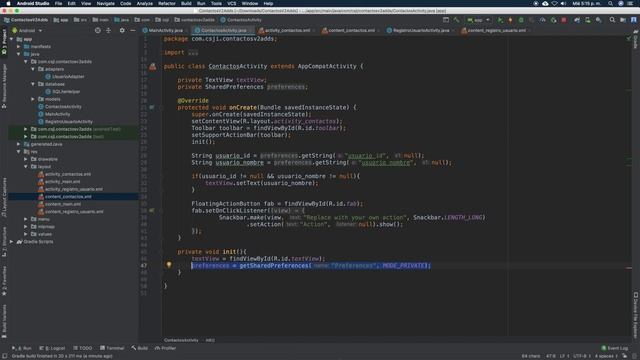Expand the manifests folder
This screenshot has width=640, height=360.
[19, 47]
